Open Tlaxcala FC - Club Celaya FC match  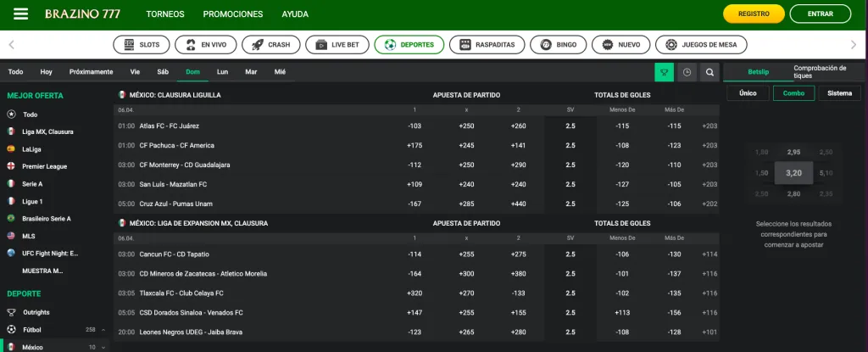(181, 293)
